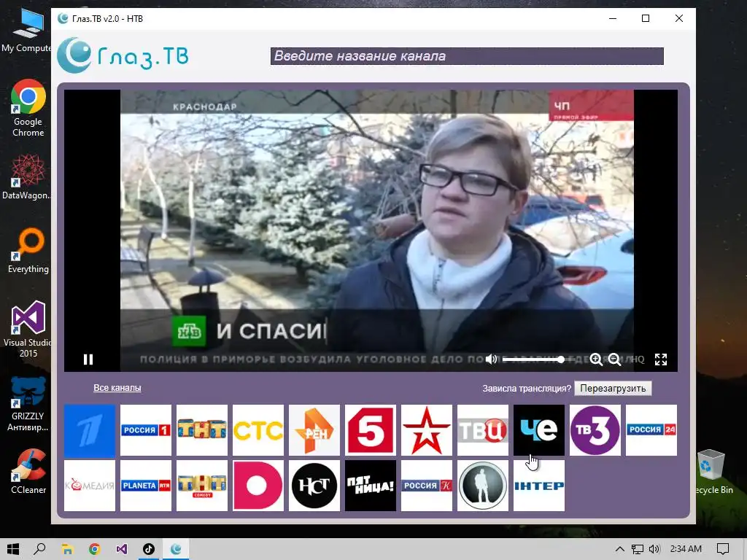Viewport: 747px width, 560px height.
Task: Open the notification center icon
Action: tap(723, 549)
